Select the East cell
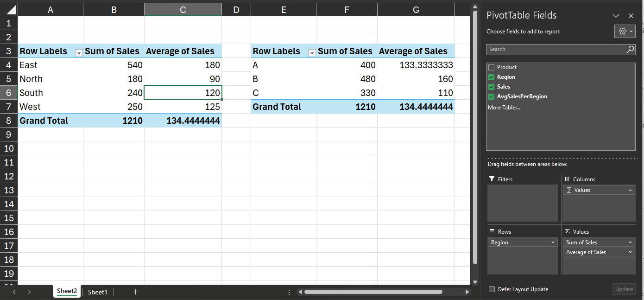 51,65
